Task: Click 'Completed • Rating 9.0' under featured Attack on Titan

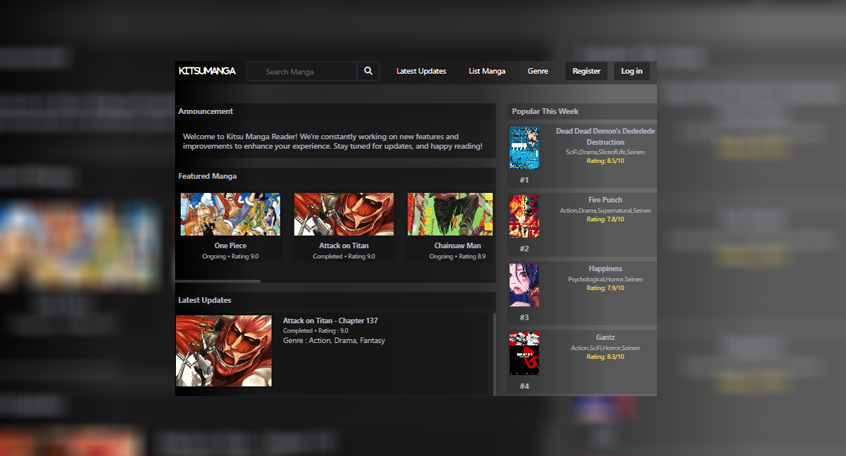Action: click(x=344, y=256)
